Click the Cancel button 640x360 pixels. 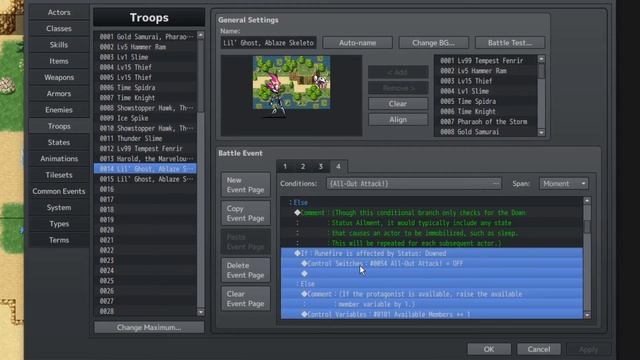539,349
